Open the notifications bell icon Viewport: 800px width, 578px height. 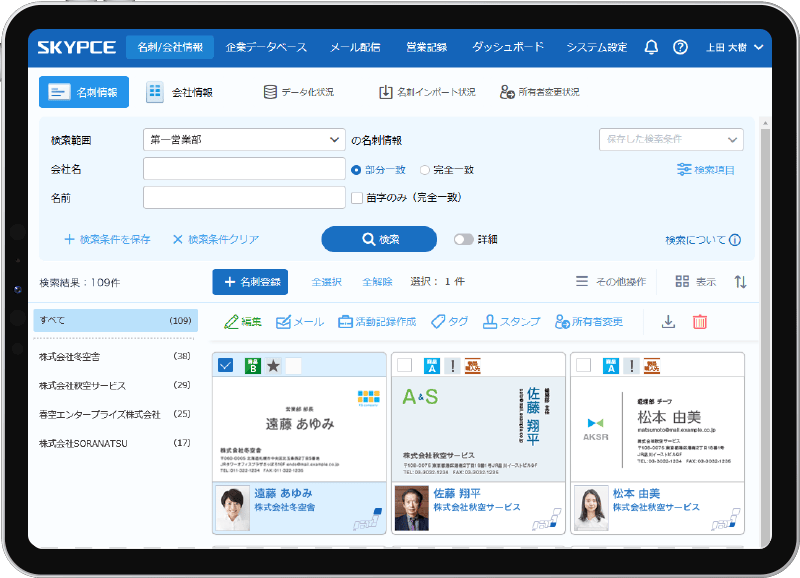(x=651, y=47)
